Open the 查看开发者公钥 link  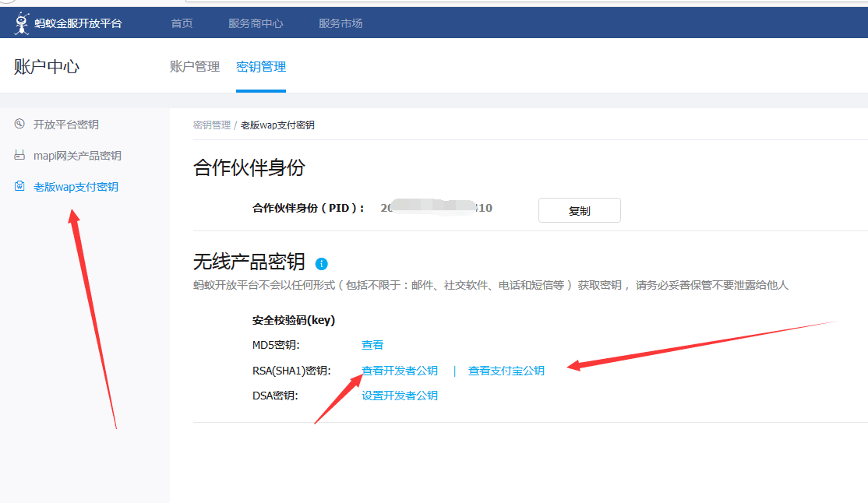400,371
